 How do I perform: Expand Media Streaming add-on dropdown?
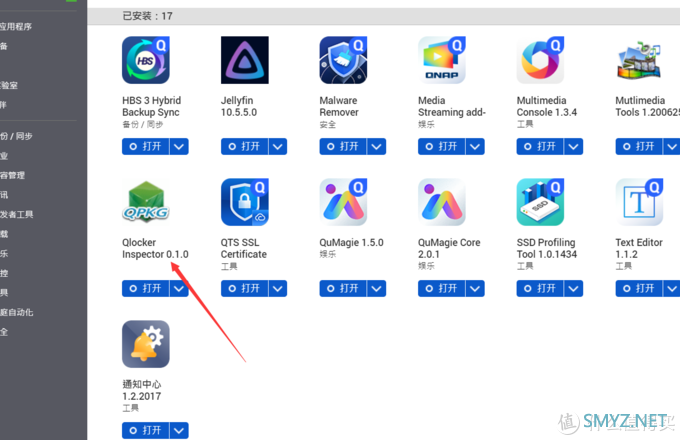point(475,147)
